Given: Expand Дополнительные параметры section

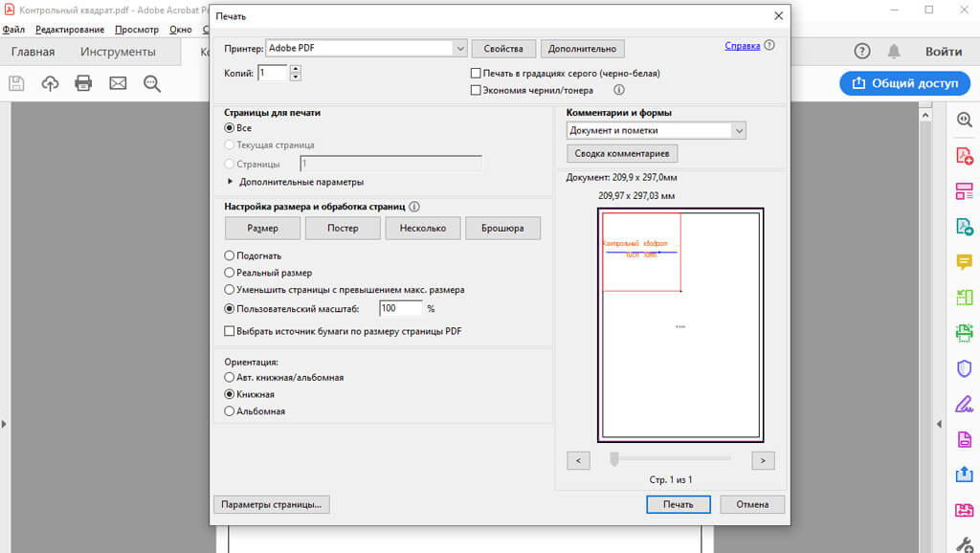Looking at the screenshot, I should [231, 182].
